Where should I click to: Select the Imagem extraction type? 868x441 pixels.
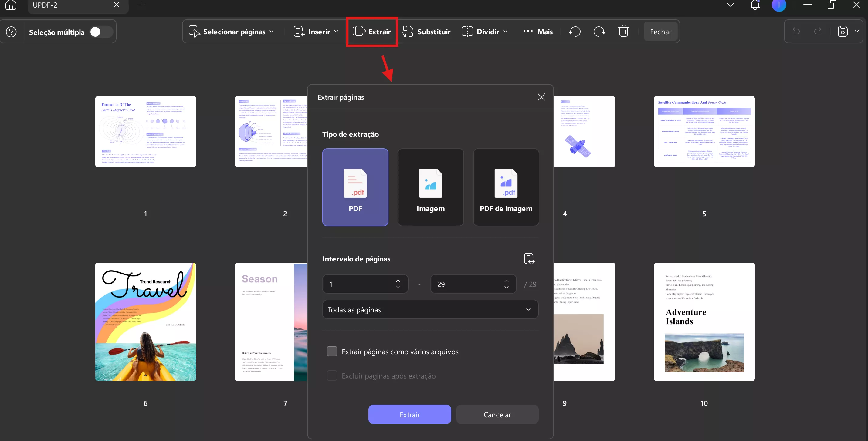[x=430, y=187]
